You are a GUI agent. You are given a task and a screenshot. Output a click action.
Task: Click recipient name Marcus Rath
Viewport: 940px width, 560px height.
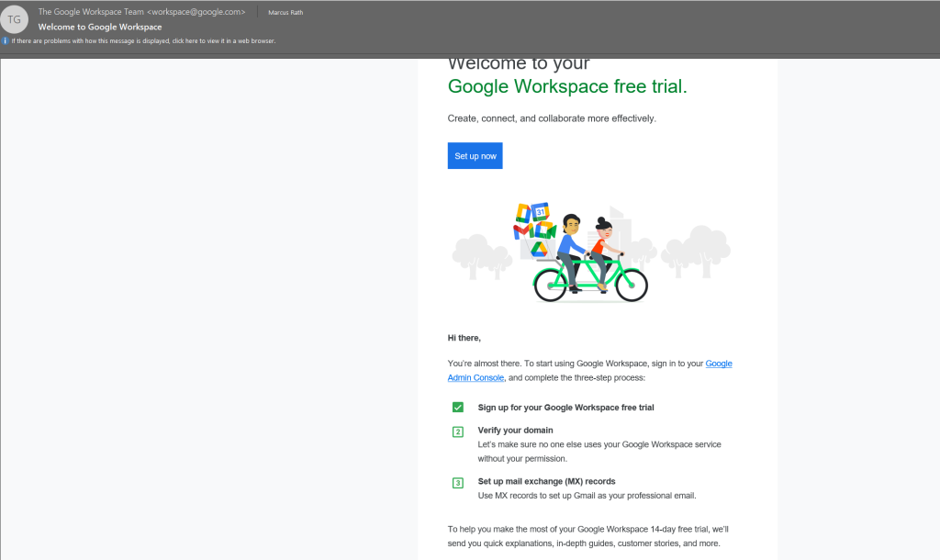tap(285, 12)
